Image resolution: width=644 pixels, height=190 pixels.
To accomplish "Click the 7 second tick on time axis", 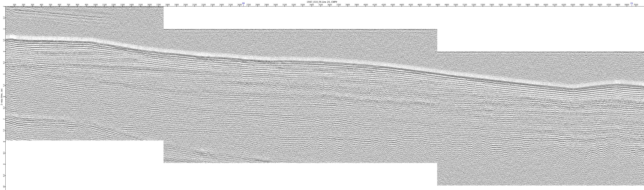I will [x=4, y=119].
